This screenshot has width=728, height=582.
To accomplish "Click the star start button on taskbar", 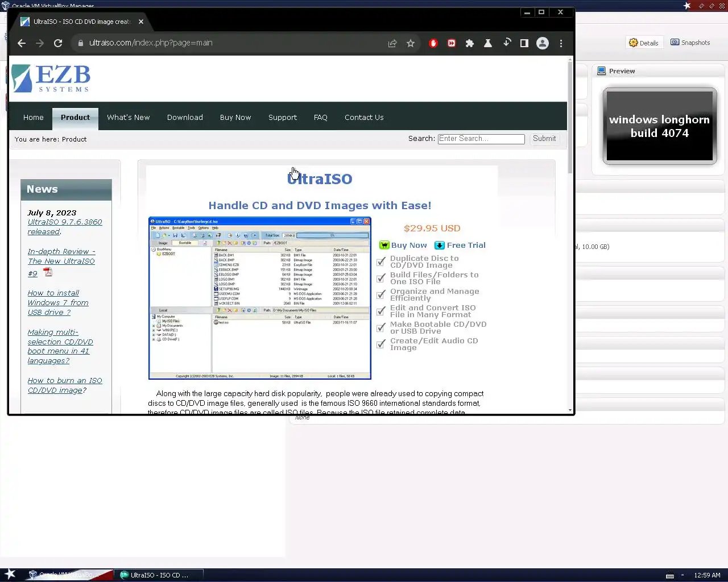I will [x=10, y=575].
